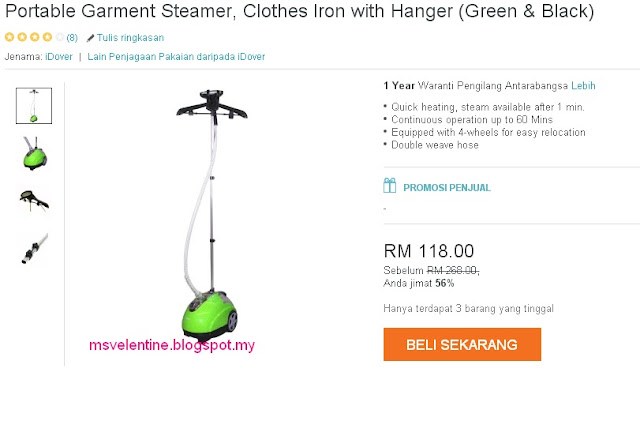640x421 pixels.
Task: Click the gift icon next to Promosi Penjual
Action: [x=389, y=186]
